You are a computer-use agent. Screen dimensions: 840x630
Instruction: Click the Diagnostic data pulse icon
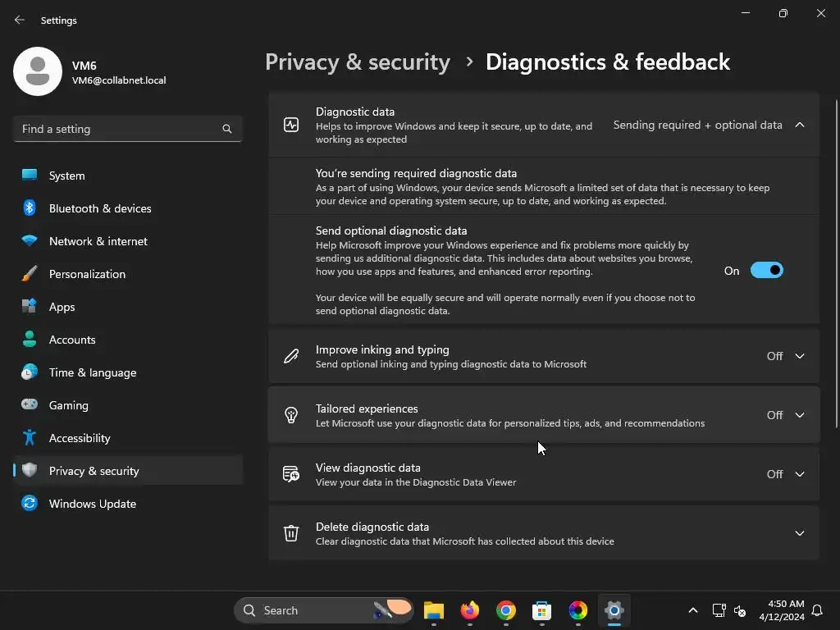[291, 125]
